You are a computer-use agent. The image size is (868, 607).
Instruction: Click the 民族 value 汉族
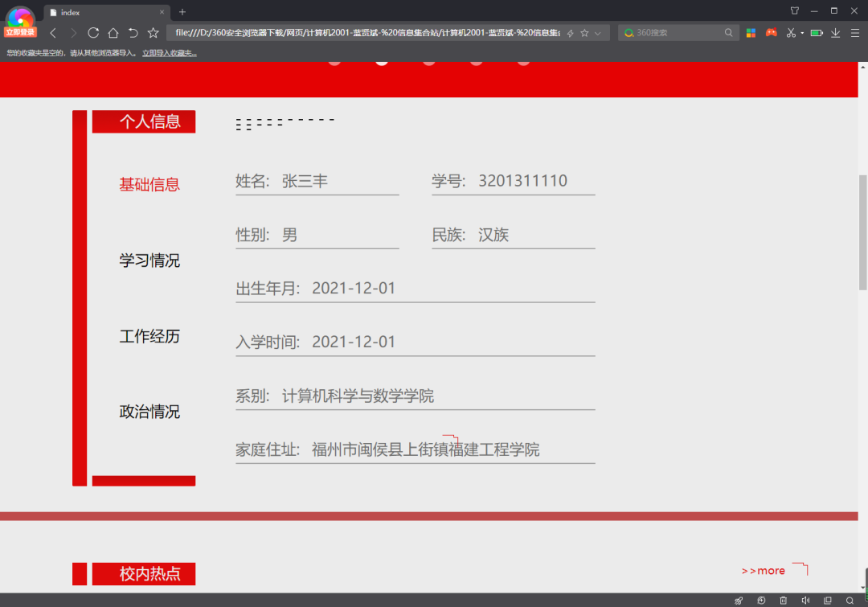tap(493, 235)
